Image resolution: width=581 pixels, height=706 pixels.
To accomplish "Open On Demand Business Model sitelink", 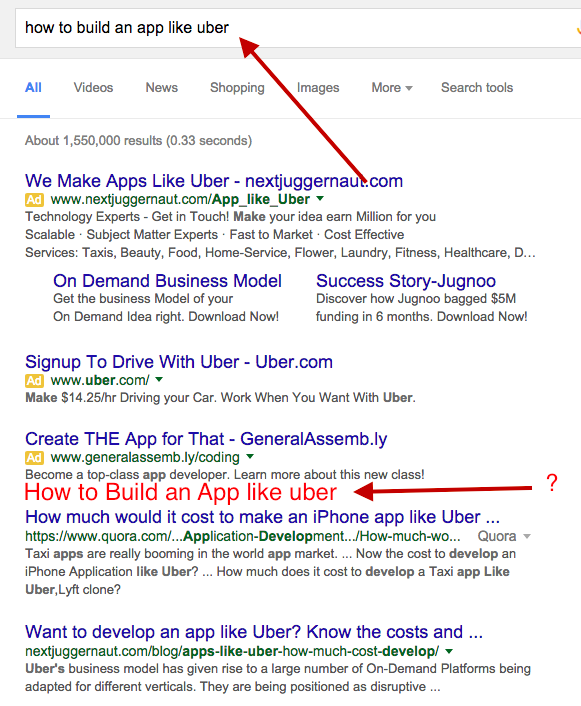I will click(x=167, y=281).
